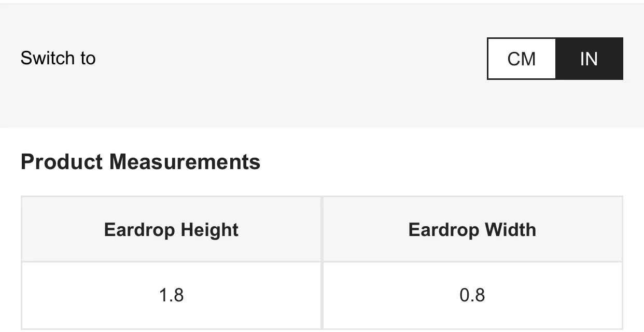The image size is (644, 332).
Task: Select the Eardrop Height column header
Action: pyautogui.click(x=172, y=229)
